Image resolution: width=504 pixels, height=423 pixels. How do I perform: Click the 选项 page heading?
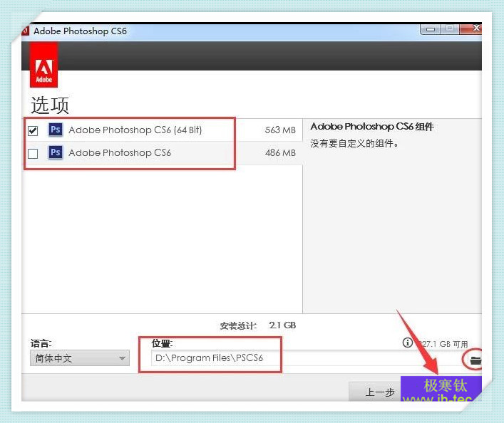pyautogui.click(x=49, y=105)
